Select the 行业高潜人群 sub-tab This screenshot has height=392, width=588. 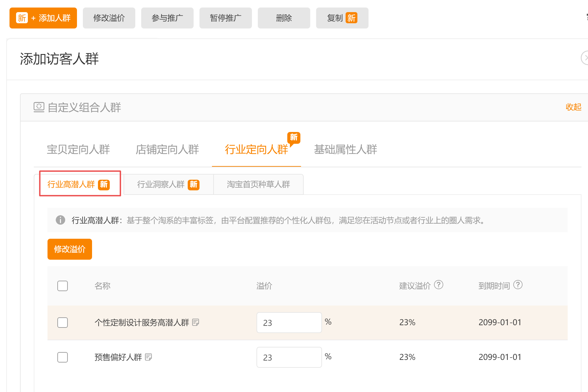click(x=79, y=184)
